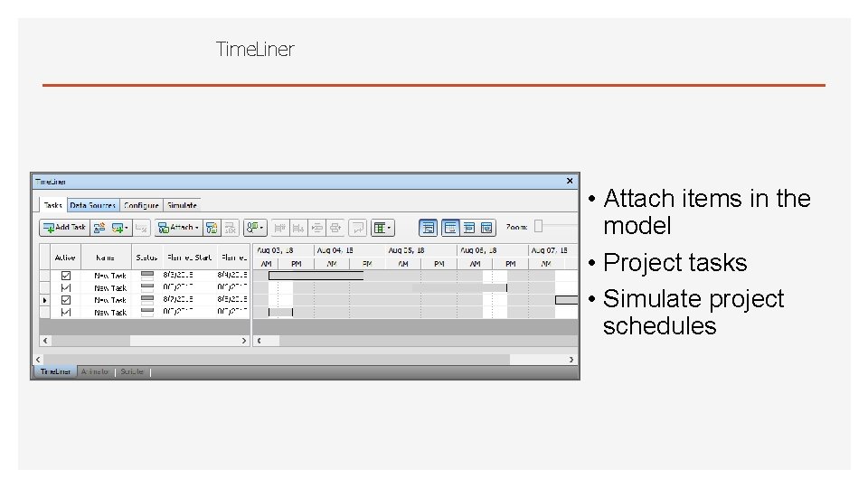This screenshot has height=488, width=868.
Task: Click the Planned Start column header
Action: pyautogui.click(x=189, y=258)
